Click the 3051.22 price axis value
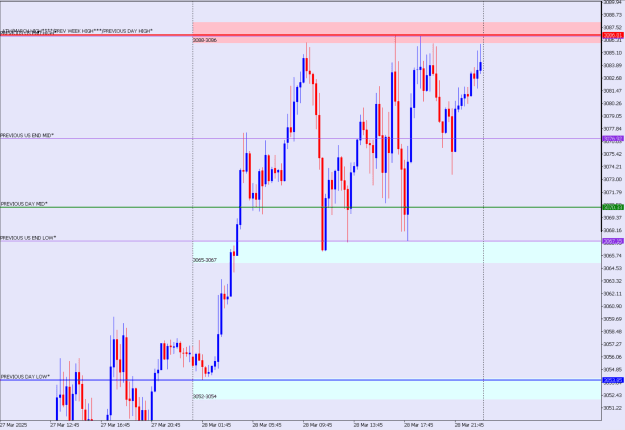The image size is (625, 430). pyautogui.click(x=613, y=408)
